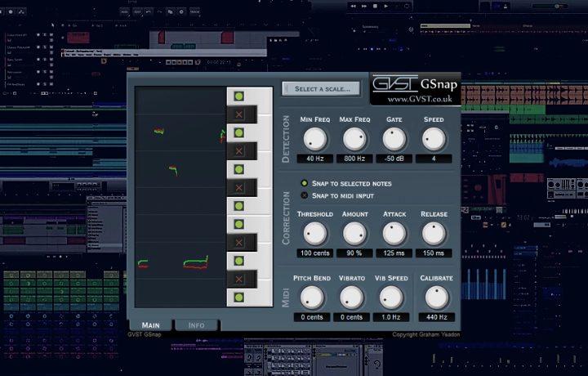The height and width of the screenshot is (376, 588).
Task: Toggle the F note green indicator
Action: pos(238,206)
